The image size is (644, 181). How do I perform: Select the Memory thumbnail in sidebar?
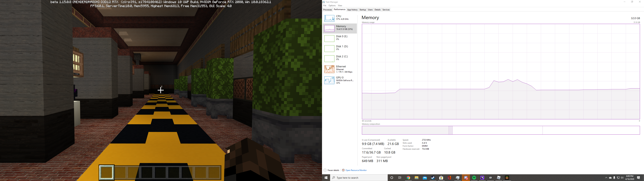pos(329,28)
